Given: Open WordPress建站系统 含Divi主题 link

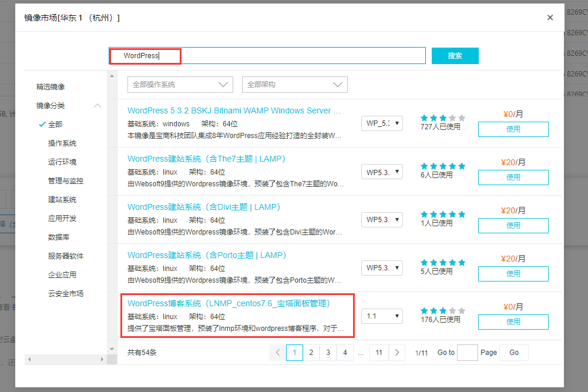Looking at the screenshot, I should (204, 207).
